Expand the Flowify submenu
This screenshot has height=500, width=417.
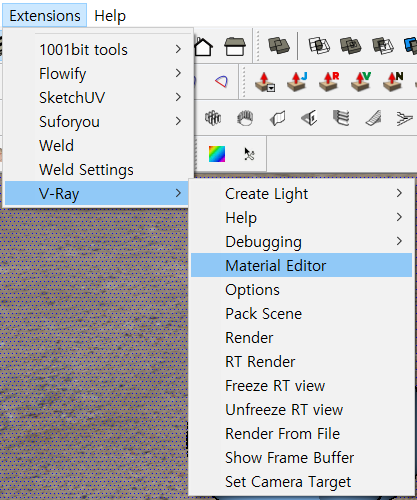(x=99, y=74)
